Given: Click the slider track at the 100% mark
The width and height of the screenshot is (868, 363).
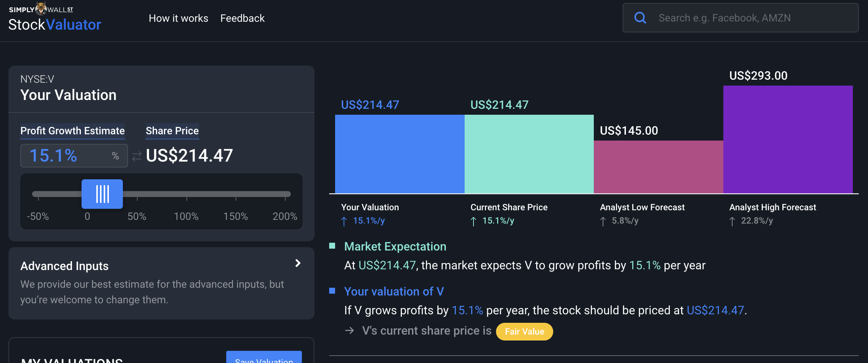Looking at the screenshot, I should pos(187,194).
